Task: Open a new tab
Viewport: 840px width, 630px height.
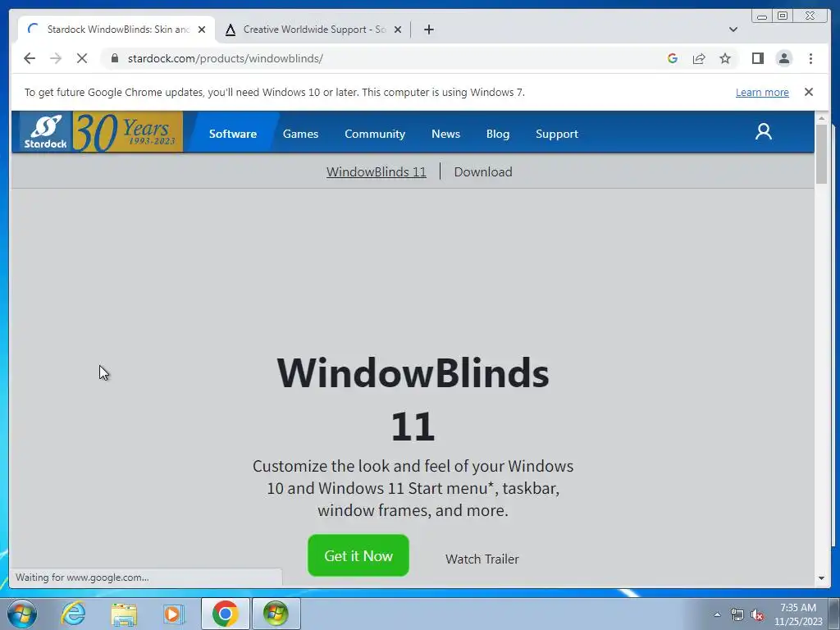Action: (428, 30)
